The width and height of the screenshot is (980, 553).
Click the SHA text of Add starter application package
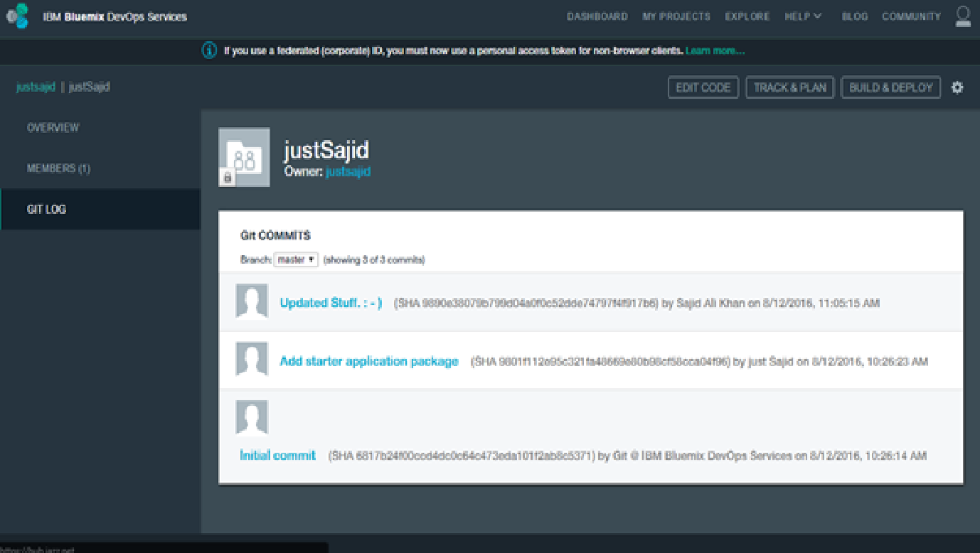(x=599, y=362)
